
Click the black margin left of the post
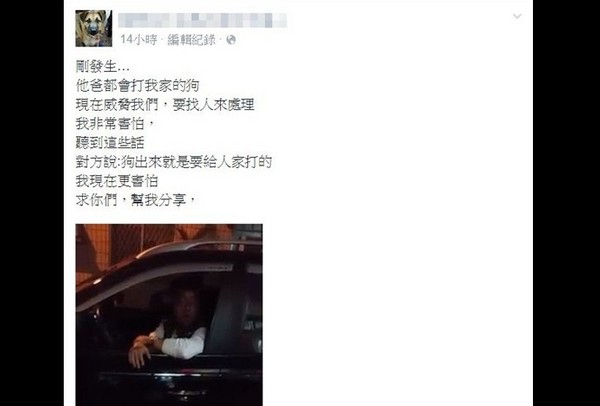pyautogui.click(x=32, y=203)
